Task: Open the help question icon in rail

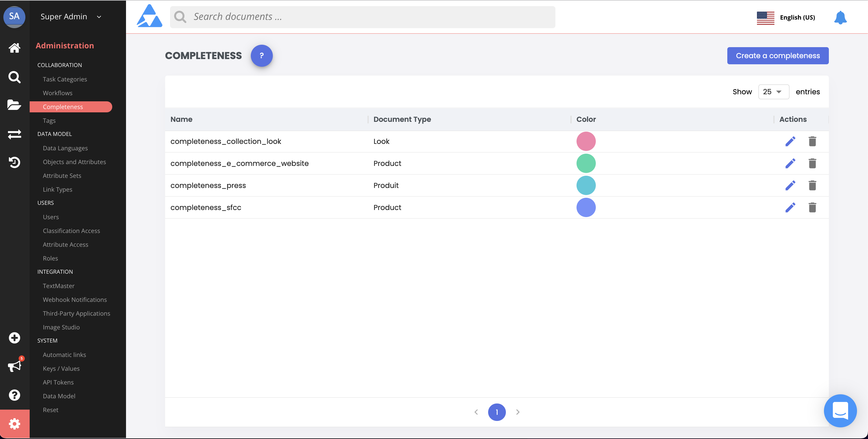Action: click(x=14, y=395)
